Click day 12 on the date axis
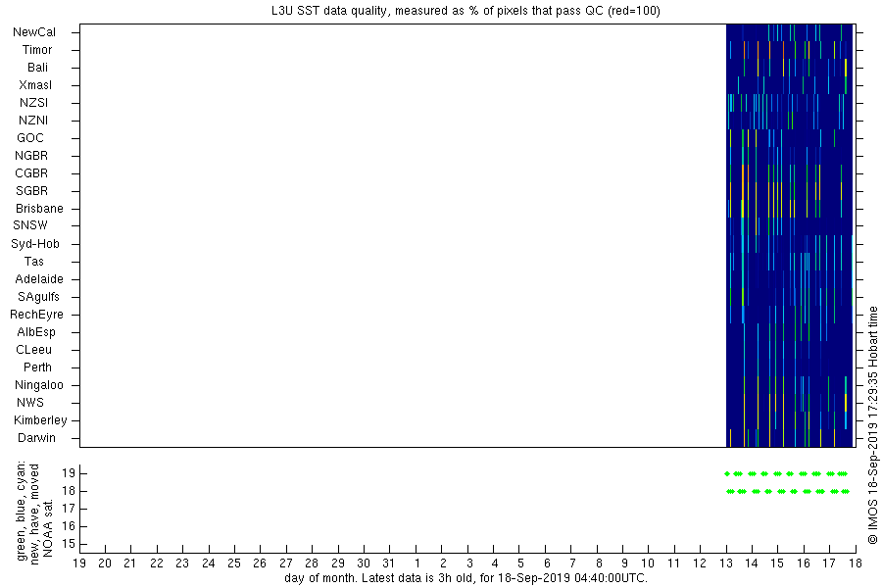This screenshot has height=588, width=882. pos(699,563)
